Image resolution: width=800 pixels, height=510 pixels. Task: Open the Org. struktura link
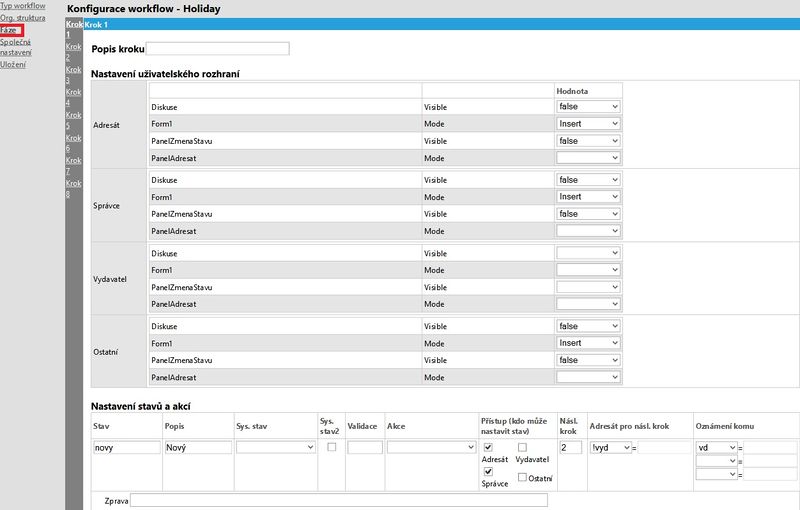pyautogui.click(x=22, y=18)
